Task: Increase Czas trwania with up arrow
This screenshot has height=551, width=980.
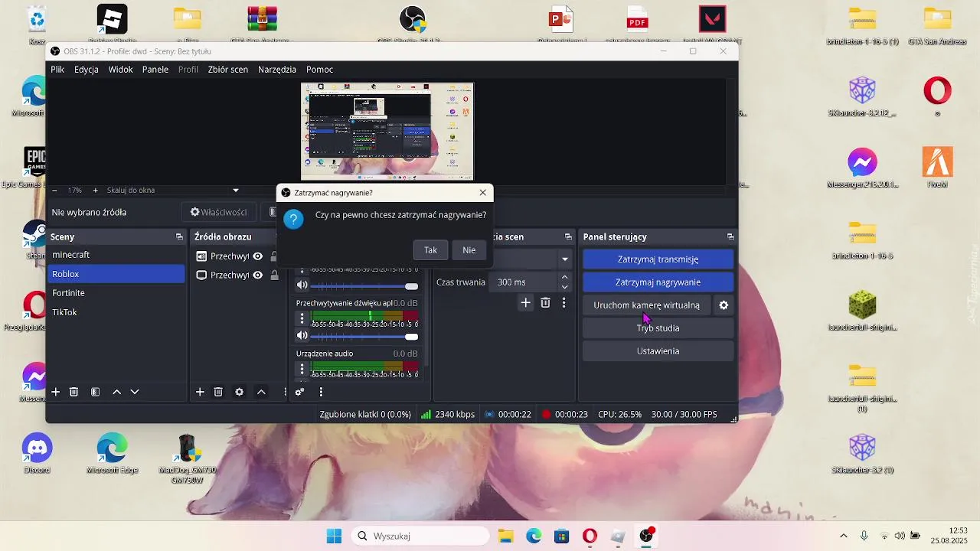Action: point(565,278)
